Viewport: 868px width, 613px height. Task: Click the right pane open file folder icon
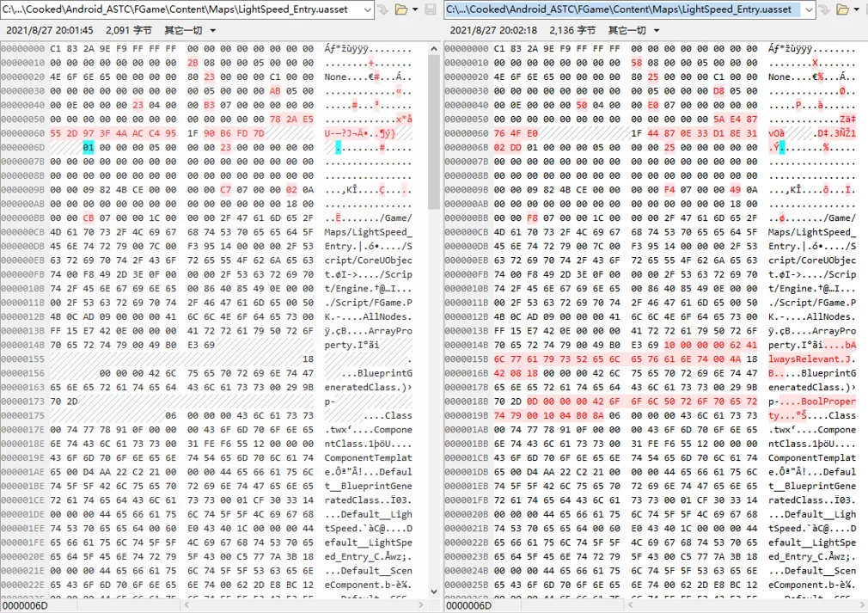[841, 9]
